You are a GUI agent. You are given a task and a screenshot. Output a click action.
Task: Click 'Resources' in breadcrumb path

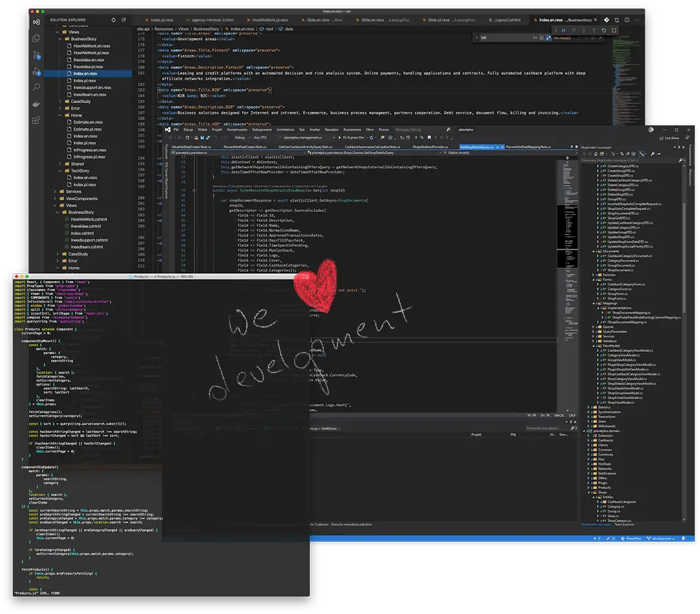[164, 29]
